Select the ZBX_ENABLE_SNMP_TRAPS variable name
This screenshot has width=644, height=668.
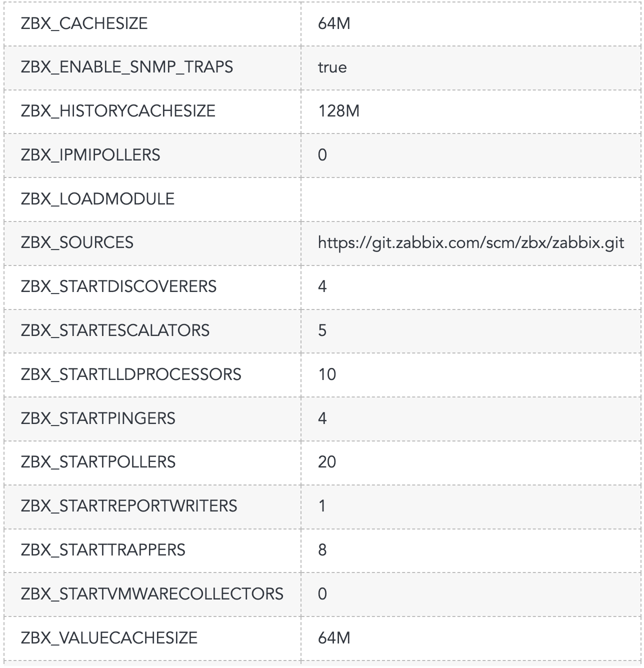click(126, 67)
